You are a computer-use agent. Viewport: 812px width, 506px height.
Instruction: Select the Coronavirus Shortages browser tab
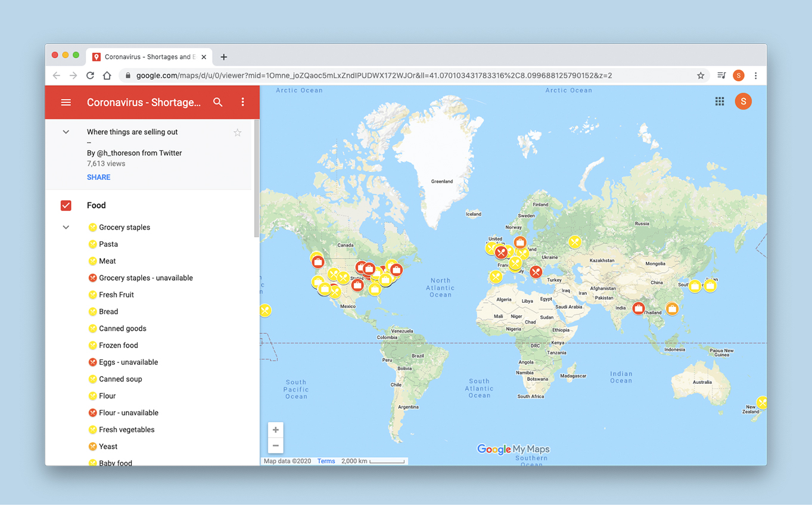coord(147,57)
